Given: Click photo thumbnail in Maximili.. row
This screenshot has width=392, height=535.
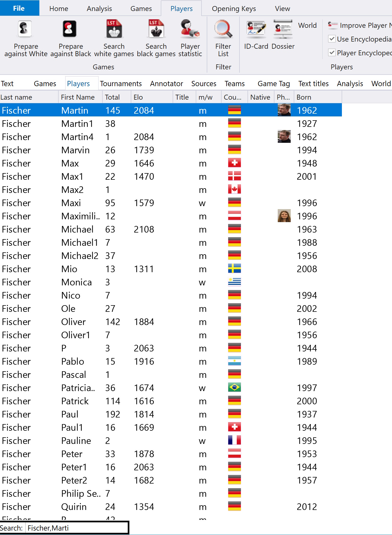Looking at the screenshot, I should [284, 215].
